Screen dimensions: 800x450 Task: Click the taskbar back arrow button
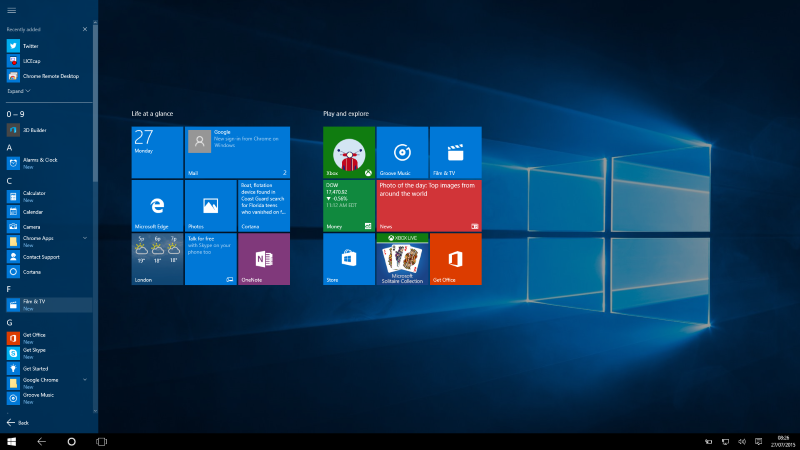41,442
